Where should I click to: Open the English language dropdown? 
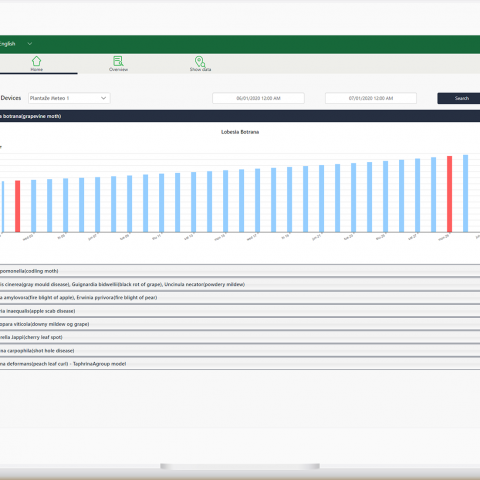point(16,44)
